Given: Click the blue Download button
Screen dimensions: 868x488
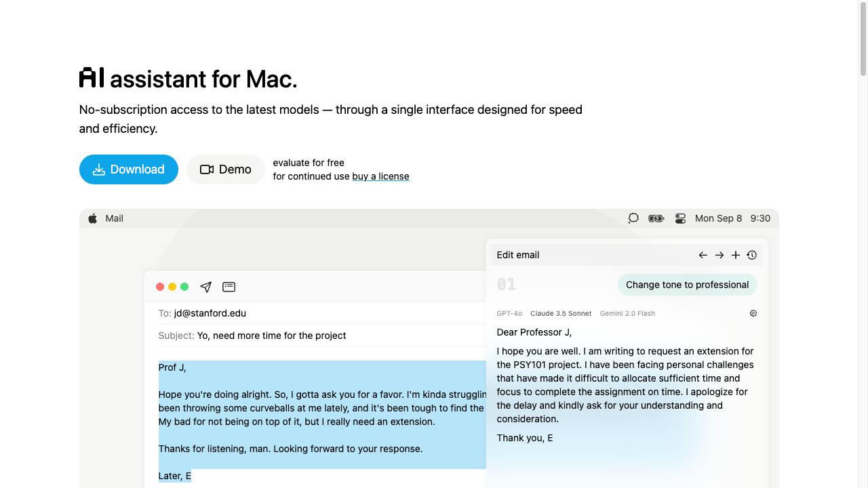Looking at the screenshot, I should coord(129,169).
